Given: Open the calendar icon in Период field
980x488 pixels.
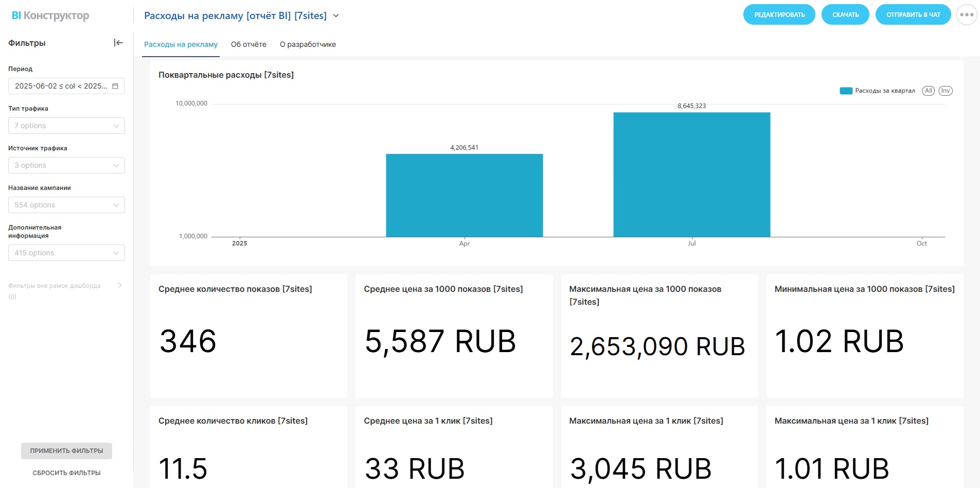Looking at the screenshot, I should [x=115, y=86].
